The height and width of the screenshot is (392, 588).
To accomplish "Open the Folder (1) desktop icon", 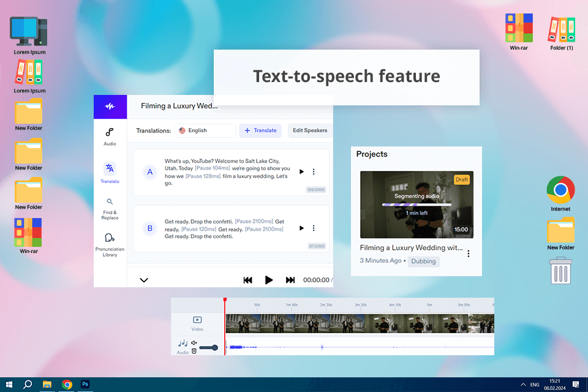I will (x=562, y=34).
